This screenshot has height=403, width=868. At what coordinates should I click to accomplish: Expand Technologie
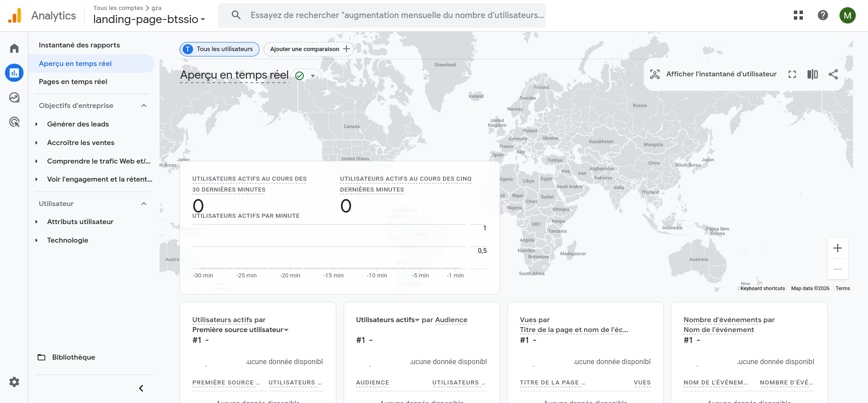click(37, 240)
